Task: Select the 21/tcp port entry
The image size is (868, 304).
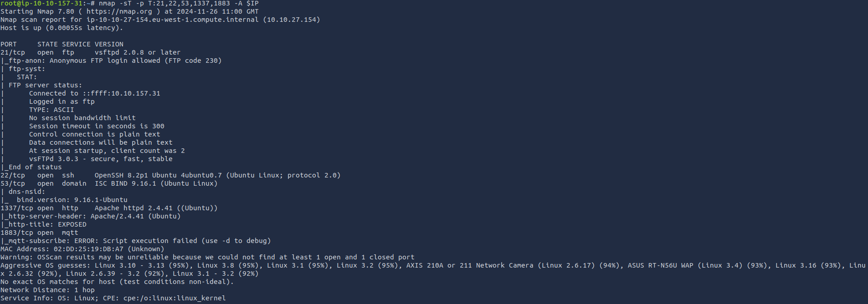Action: tap(13, 52)
